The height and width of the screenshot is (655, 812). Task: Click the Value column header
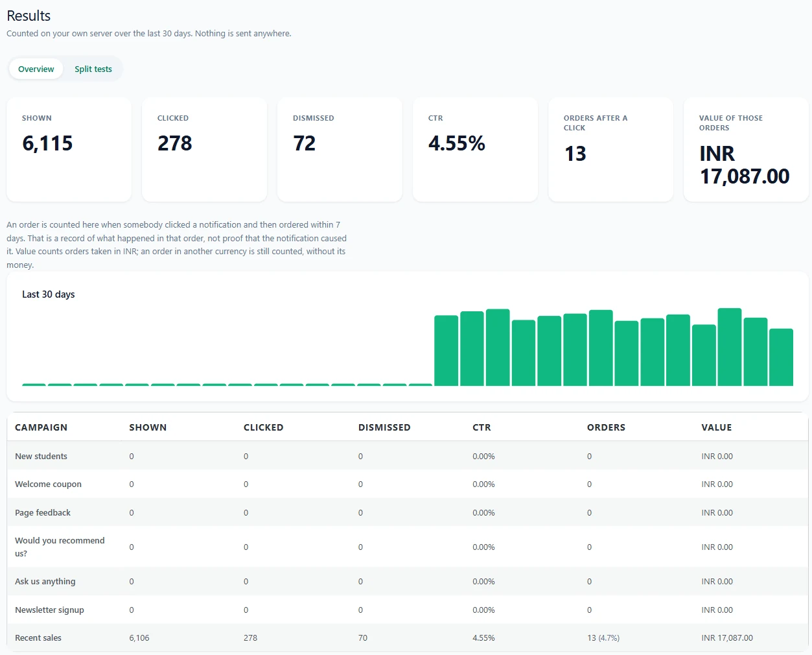pos(717,427)
